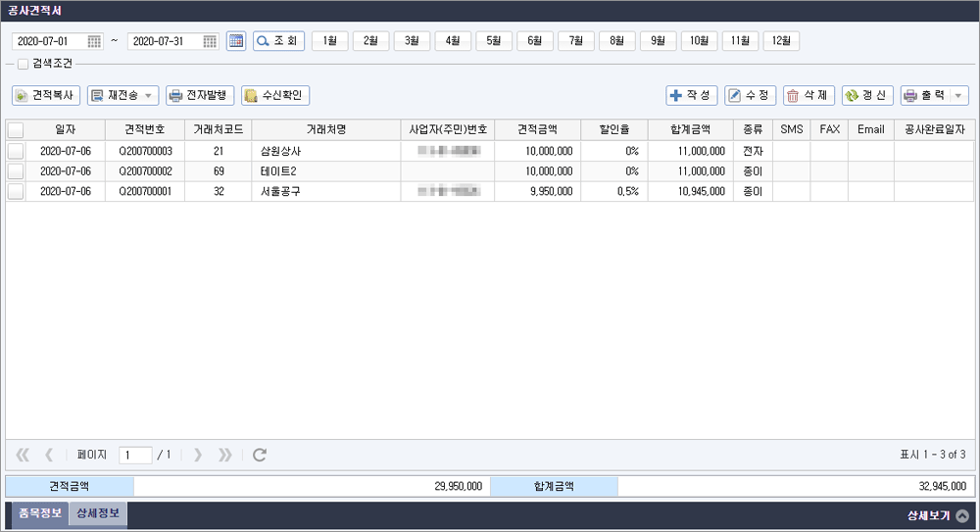Click the page number input field

click(x=135, y=456)
